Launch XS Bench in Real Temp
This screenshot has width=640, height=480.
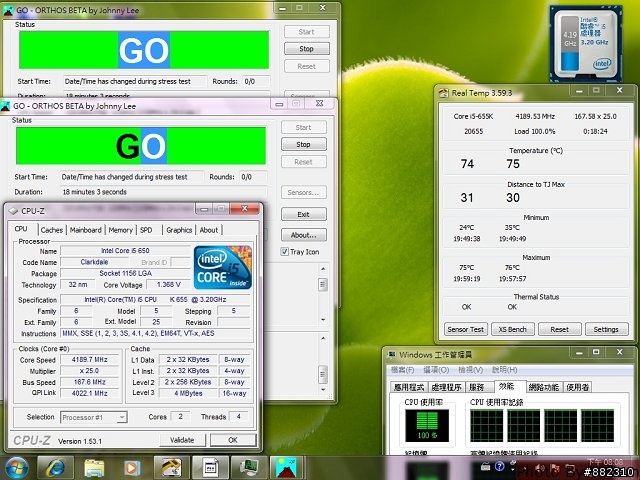tap(512, 329)
